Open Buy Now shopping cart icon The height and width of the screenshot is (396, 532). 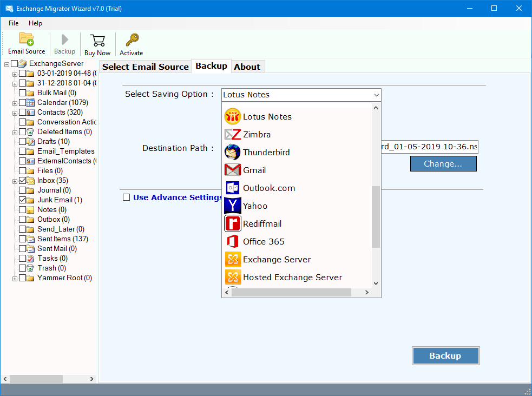[97, 41]
